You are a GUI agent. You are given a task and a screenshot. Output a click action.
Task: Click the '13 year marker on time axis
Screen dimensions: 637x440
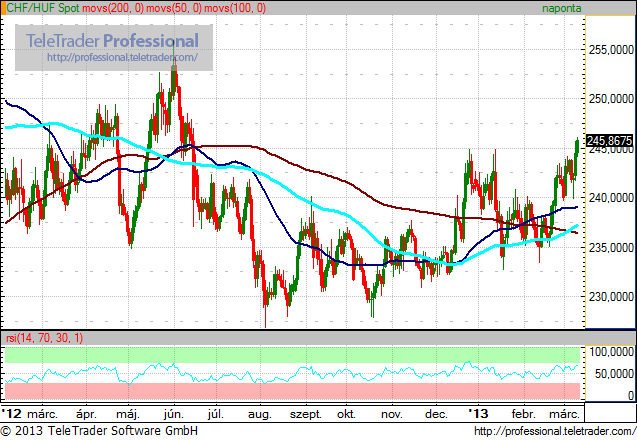pyautogui.click(x=478, y=414)
